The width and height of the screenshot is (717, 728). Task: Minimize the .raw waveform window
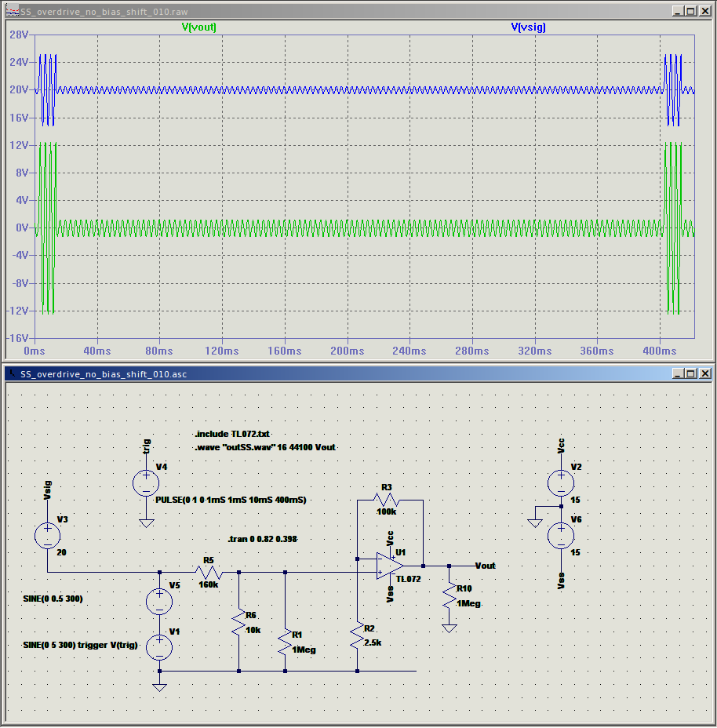pos(678,11)
